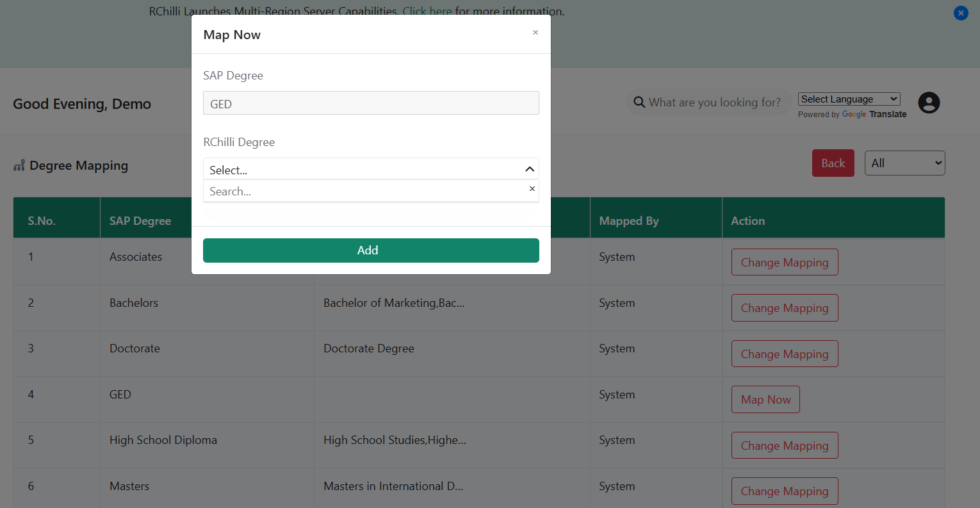980x508 pixels.
Task: Open the All filter dropdown
Action: pyautogui.click(x=904, y=163)
